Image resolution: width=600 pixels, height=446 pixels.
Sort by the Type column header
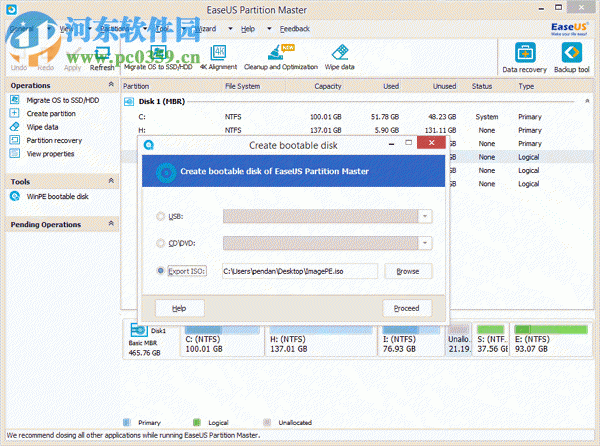click(526, 86)
